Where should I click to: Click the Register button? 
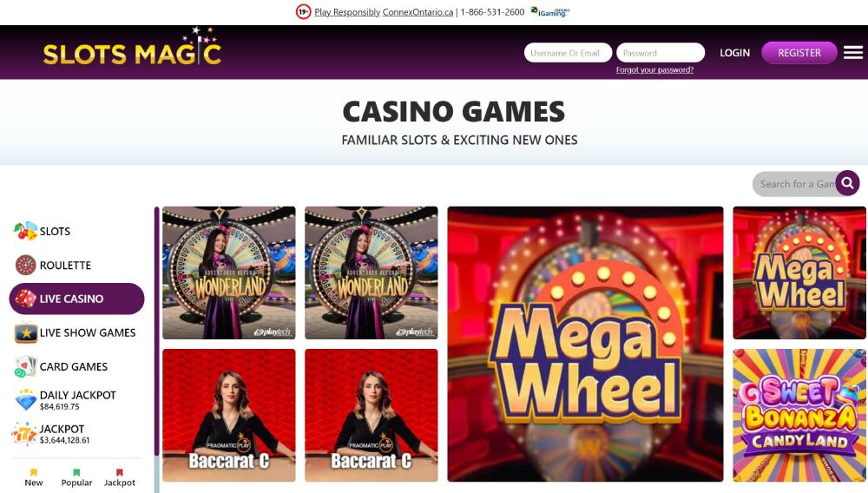pyautogui.click(x=799, y=53)
